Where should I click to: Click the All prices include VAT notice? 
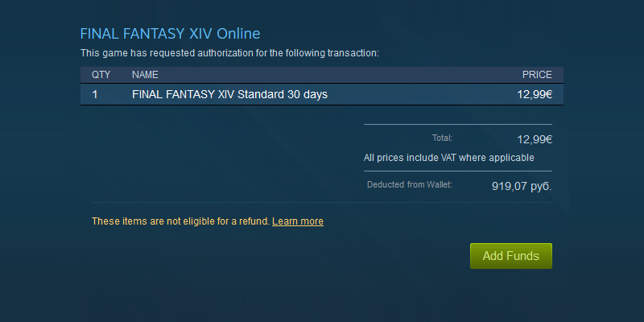(449, 158)
